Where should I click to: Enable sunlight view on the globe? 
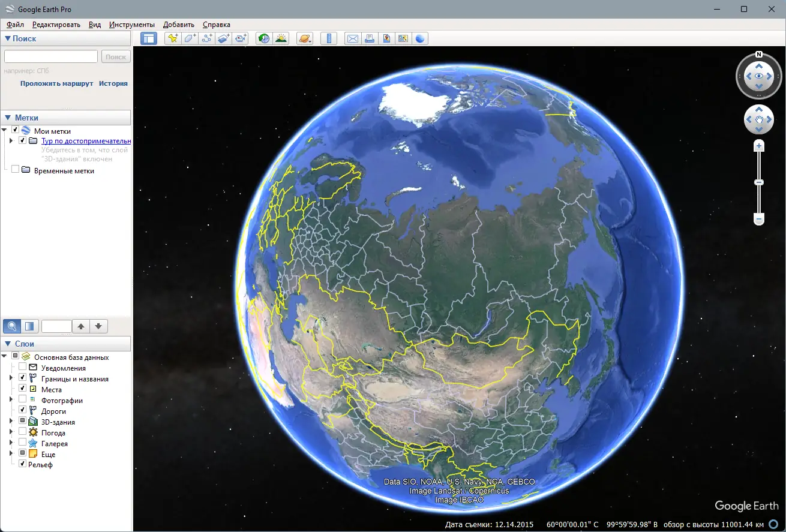[x=280, y=38]
